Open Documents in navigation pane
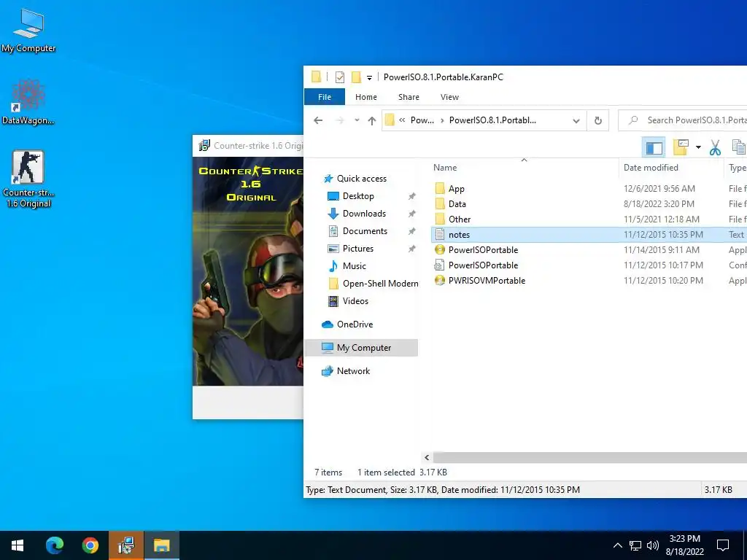The width and height of the screenshot is (747, 560). [365, 231]
